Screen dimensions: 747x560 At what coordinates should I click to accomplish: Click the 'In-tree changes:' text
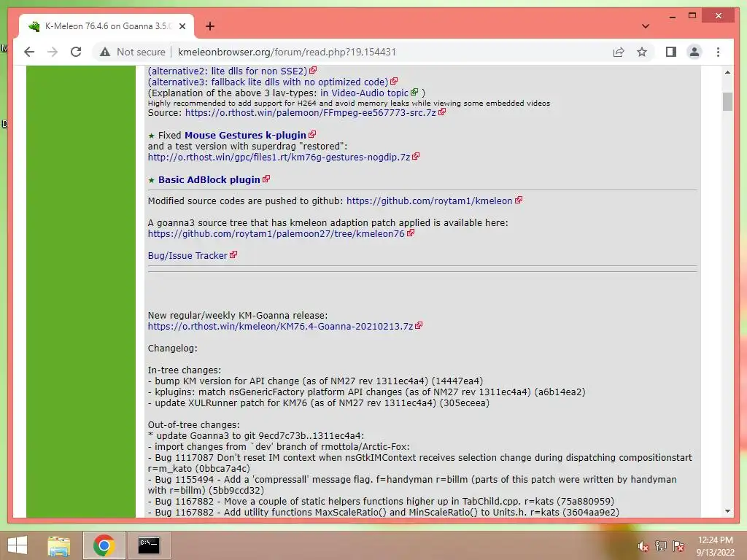pyautogui.click(x=185, y=370)
